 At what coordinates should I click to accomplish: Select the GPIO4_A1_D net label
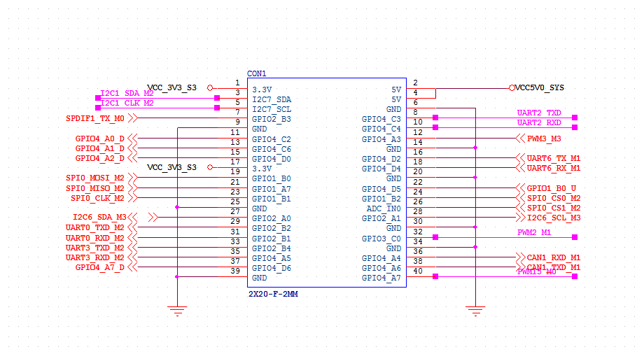click(100, 148)
